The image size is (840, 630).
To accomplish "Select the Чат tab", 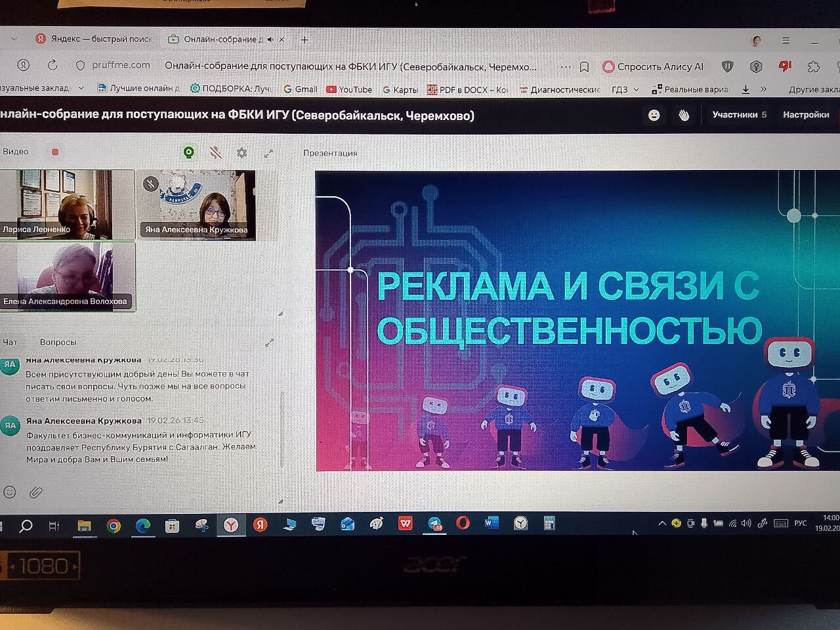I will (10, 342).
